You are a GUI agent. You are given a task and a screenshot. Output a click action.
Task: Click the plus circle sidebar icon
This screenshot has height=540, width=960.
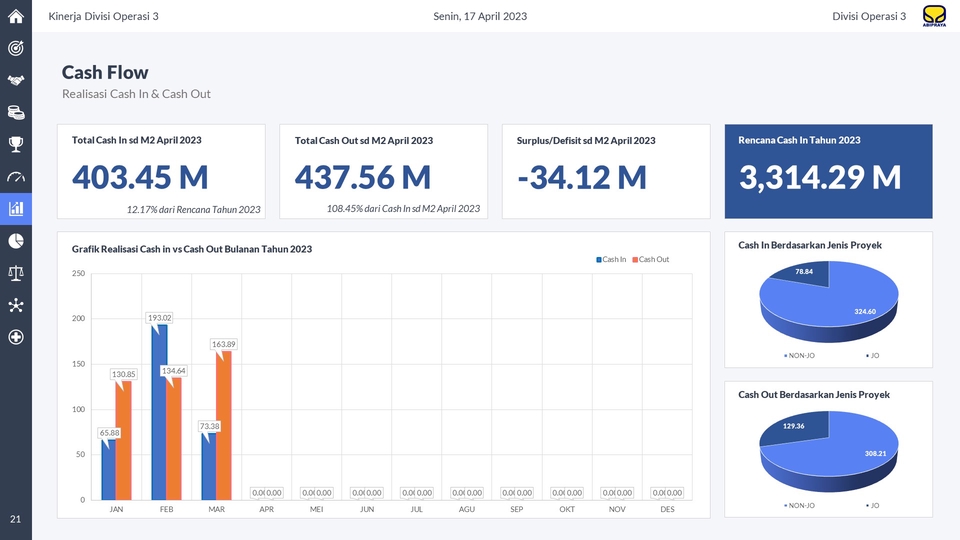[16, 336]
